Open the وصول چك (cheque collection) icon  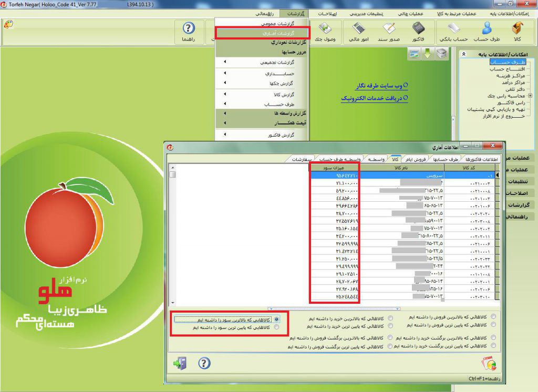coord(325,32)
